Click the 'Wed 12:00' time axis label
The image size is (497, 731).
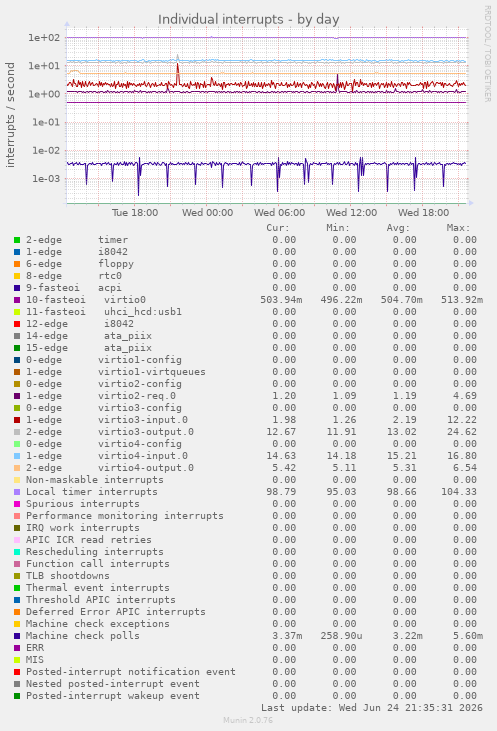pos(352,213)
